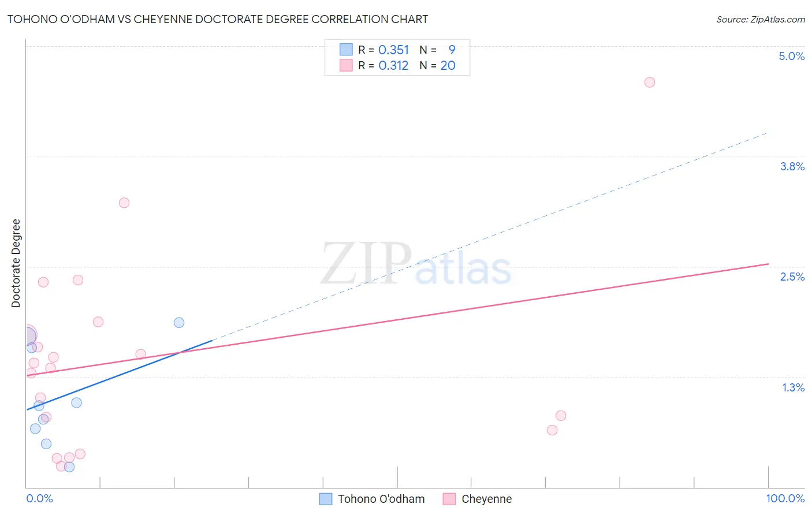Open the Source: ZipAtlas.com link
The image size is (812, 515).
[x=761, y=19]
